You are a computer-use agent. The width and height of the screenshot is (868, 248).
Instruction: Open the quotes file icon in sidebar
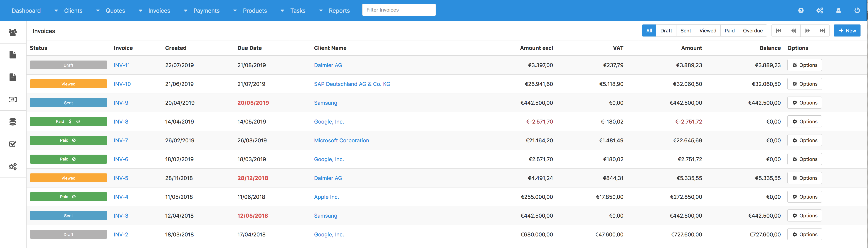13,54
